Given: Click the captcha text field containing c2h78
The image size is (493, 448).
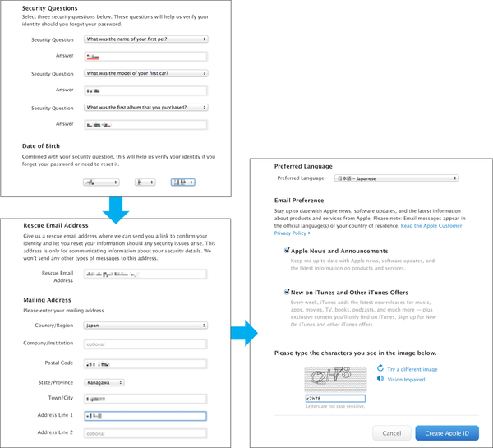Looking at the screenshot, I should pos(335,399).
